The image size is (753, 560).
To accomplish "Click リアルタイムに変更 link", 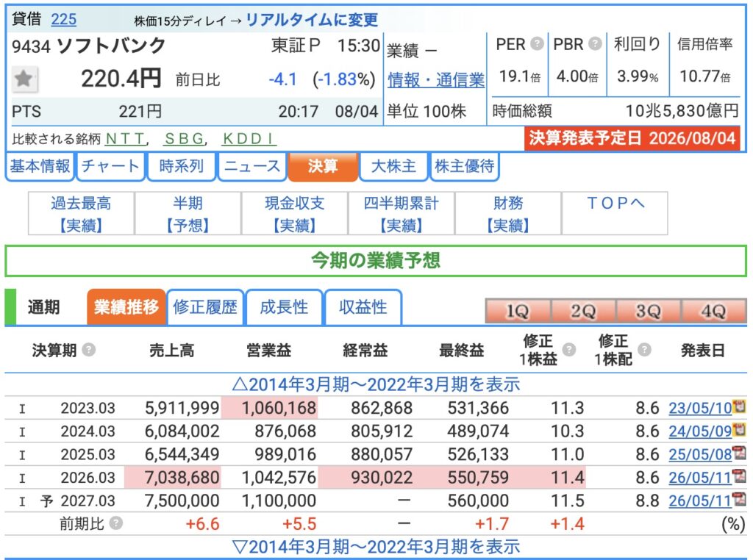I will coord(312,20).
